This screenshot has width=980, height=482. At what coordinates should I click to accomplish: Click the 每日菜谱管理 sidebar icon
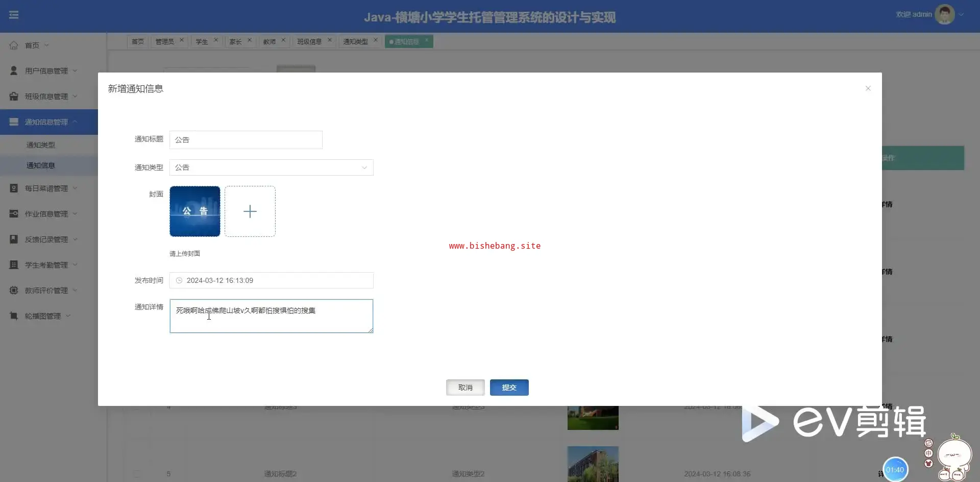click(x=14, y=188)
